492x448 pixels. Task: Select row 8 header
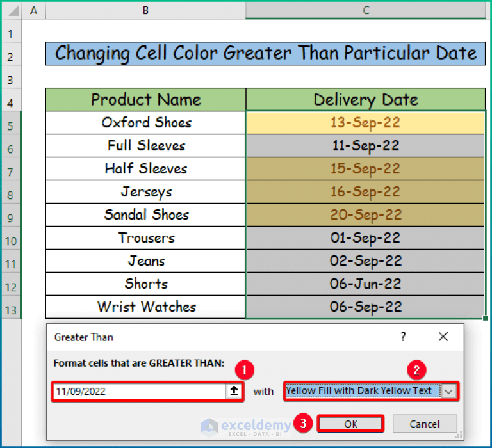(12, 192)
